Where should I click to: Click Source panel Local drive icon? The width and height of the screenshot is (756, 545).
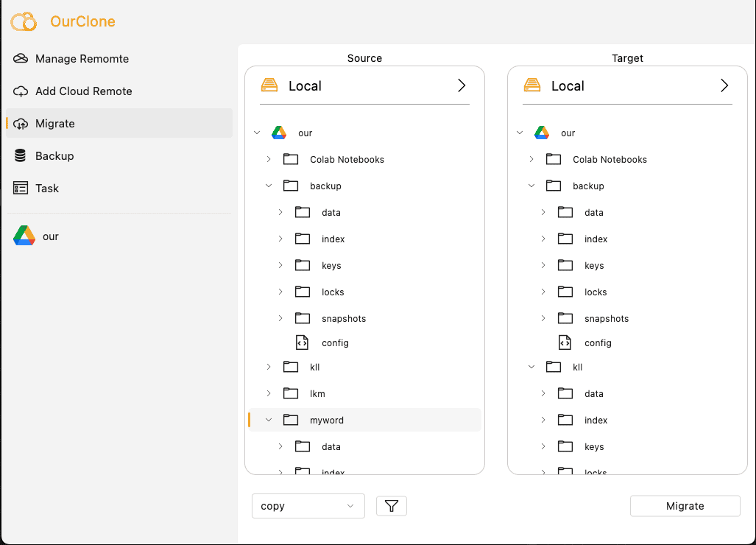point(269,86)
